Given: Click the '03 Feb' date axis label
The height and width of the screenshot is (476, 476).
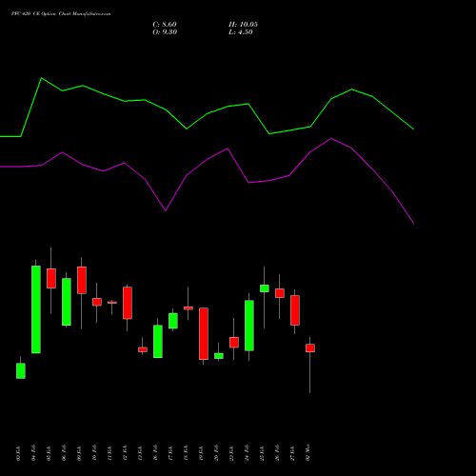Looking at the screenshot, I should click(18, 453).
